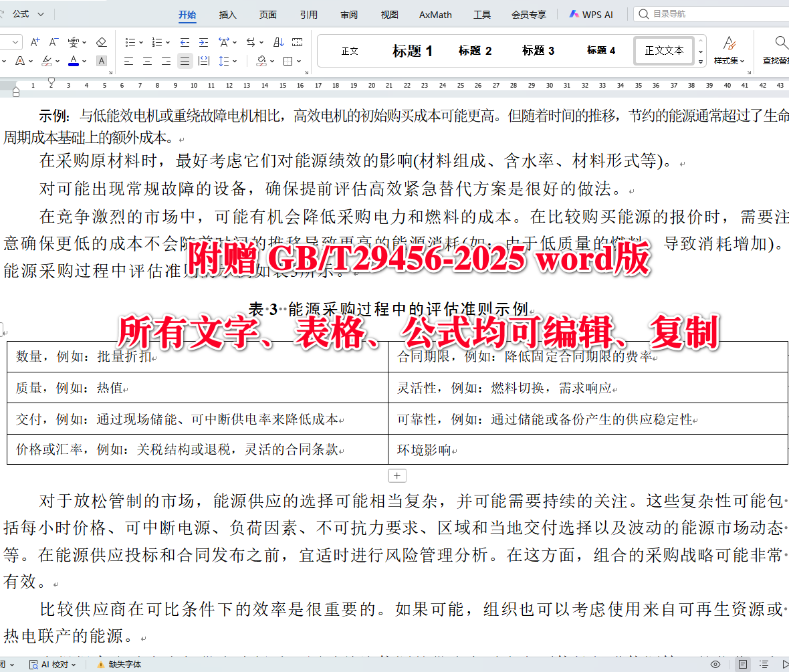Viewport: 789px width, 672px height.
Task: Click the pinyin guide icon
Action: (x=74, y=41)
